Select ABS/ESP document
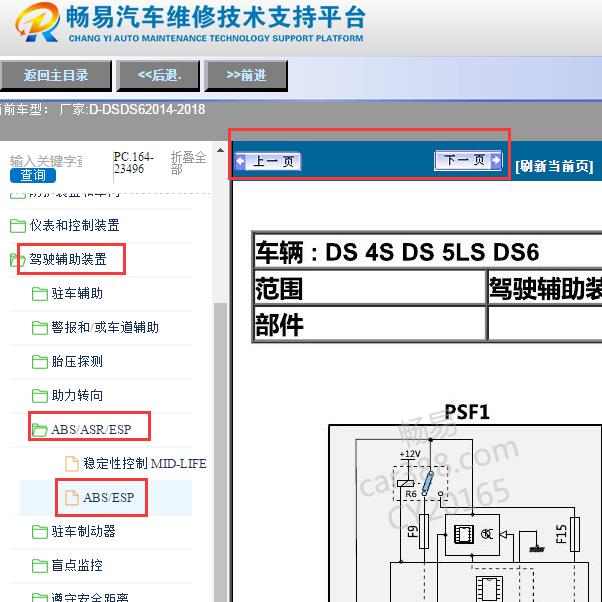602x602 pixels. 109,498
